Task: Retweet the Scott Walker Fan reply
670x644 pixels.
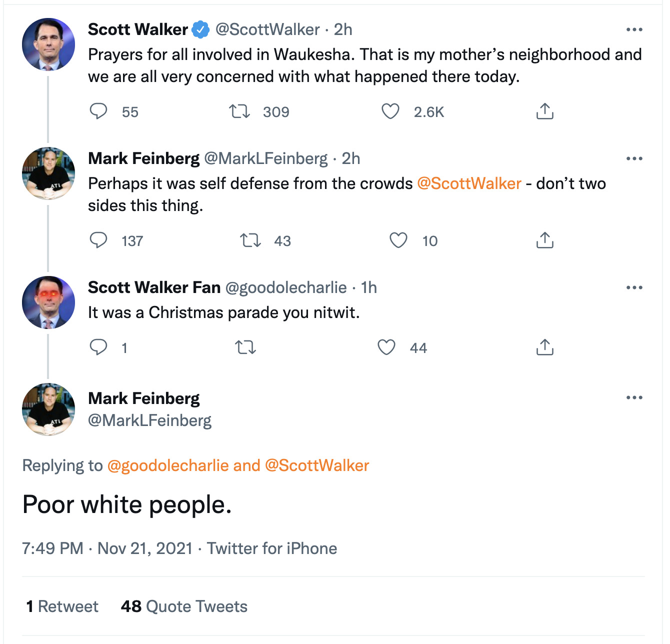Action: pos(245,347)
